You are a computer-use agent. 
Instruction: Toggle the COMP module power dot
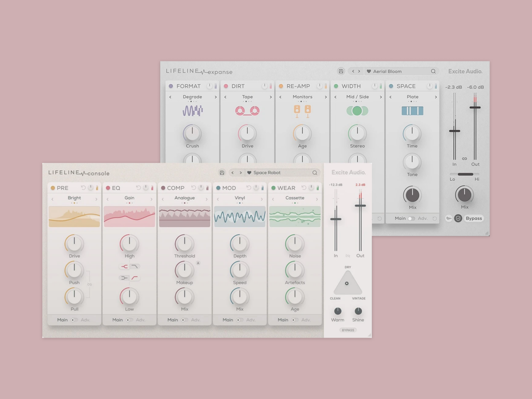click(x=163, y=188)
